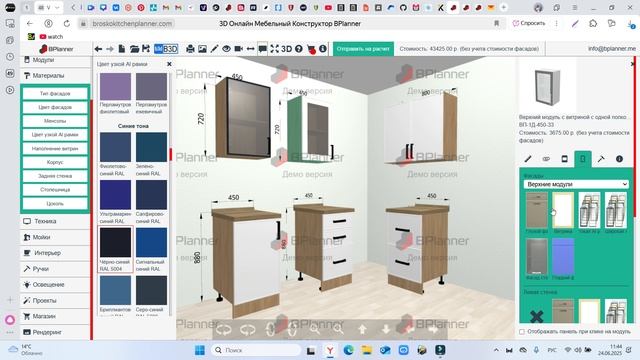This screenshot has width=640, height=360.
Task: Expand the Освещение section in the sidebar
Action: [55, 284]
